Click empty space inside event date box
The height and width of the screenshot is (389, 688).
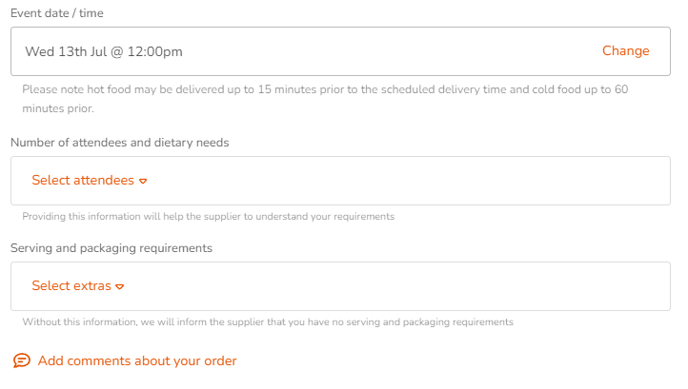click(x=391, y=51)
